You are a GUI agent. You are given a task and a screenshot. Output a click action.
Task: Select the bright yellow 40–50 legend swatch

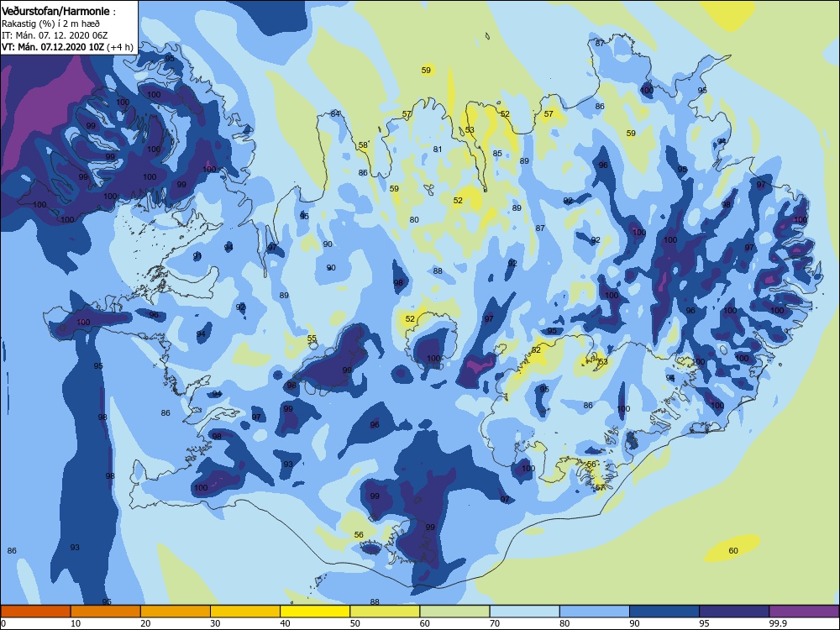coord(315,612)
